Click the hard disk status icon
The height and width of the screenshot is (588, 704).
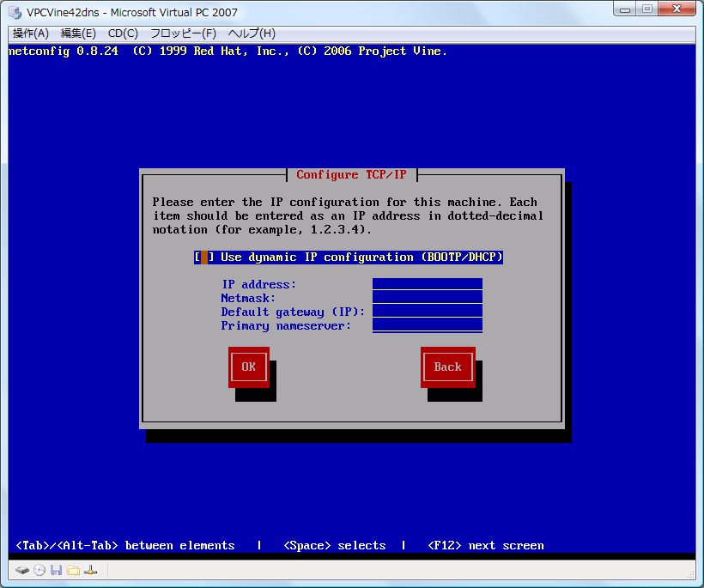coord(22,571)
